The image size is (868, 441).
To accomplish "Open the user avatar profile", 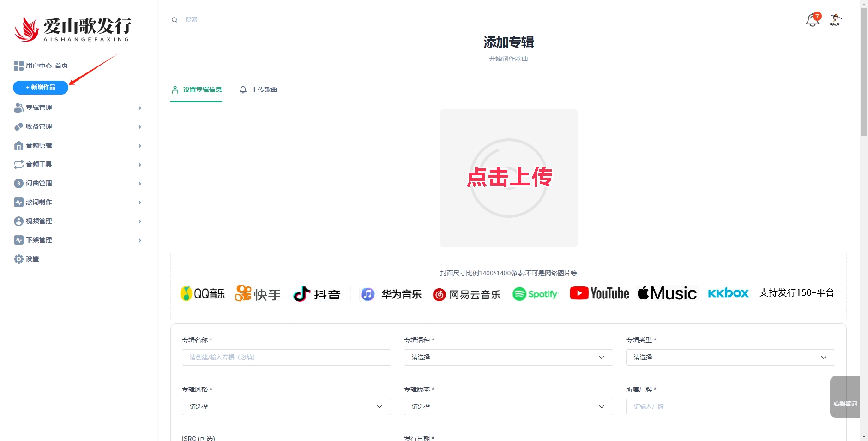I will coord(835,20).
